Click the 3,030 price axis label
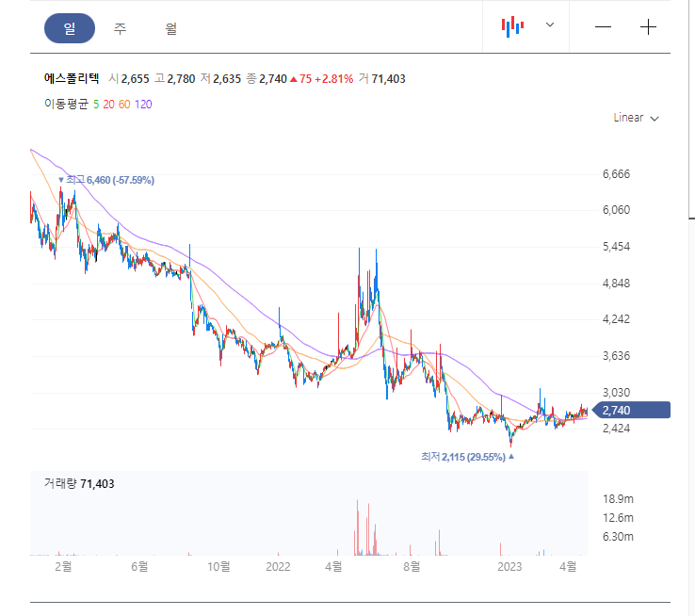Screen dimensions: 695x616 click(616, 393)
